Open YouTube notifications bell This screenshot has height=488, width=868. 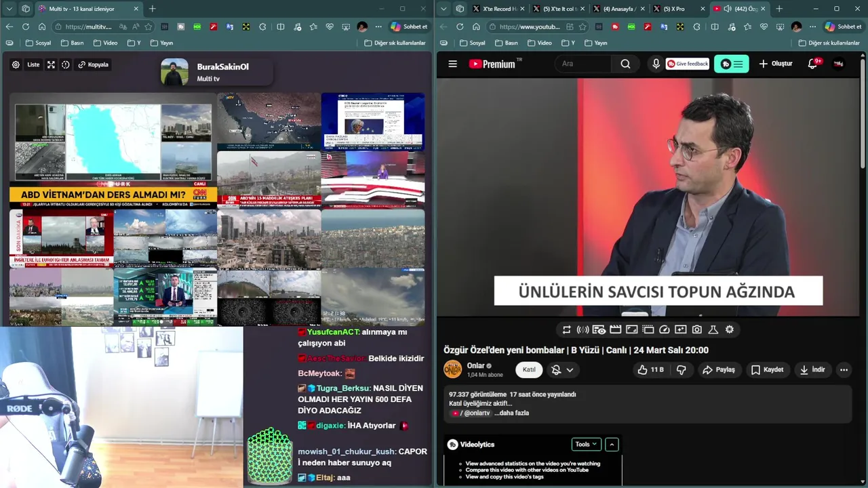point(813,64)
